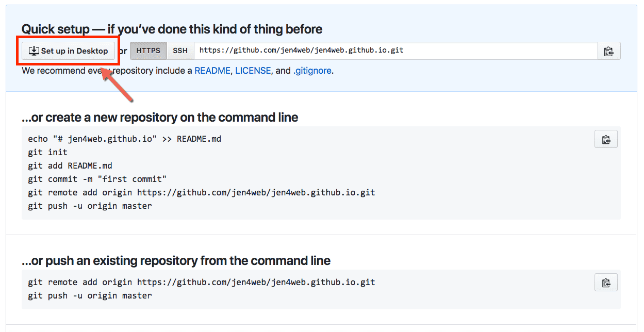Copy the push existing repository commands
The height and width of the screenshot is (332, 644).
(606, 283)
